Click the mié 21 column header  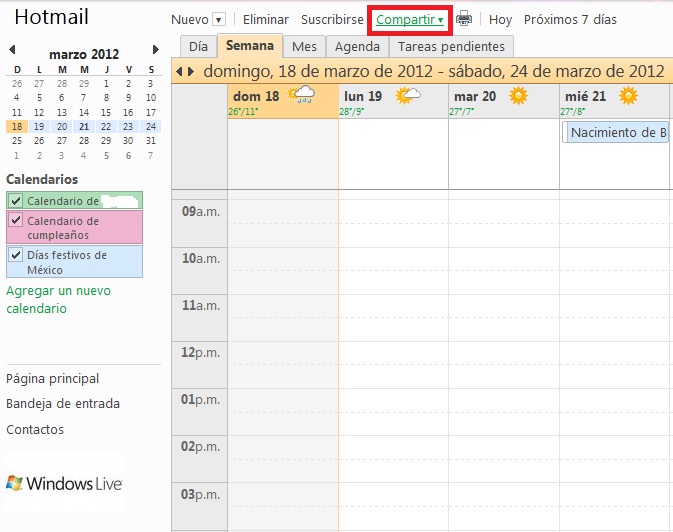click(x=614, y=101)
